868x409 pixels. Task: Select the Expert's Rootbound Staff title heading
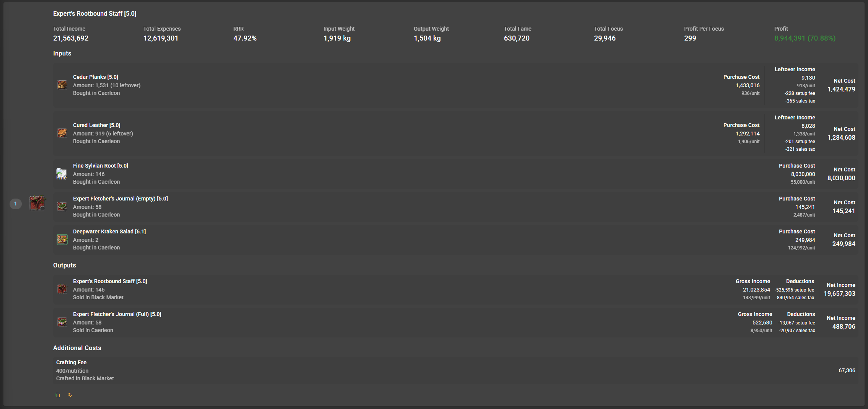(x=95, y=13)
